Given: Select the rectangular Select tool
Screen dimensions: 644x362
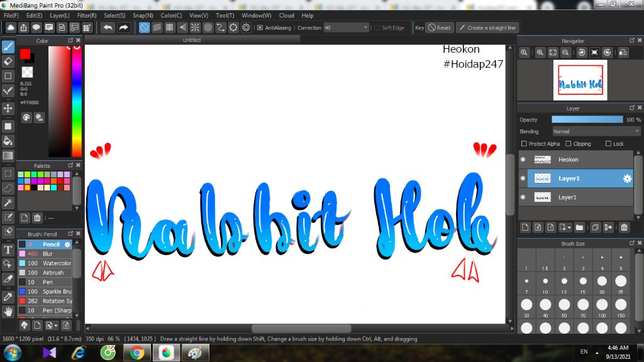Looking at the screenshot, I should point(8,173).
